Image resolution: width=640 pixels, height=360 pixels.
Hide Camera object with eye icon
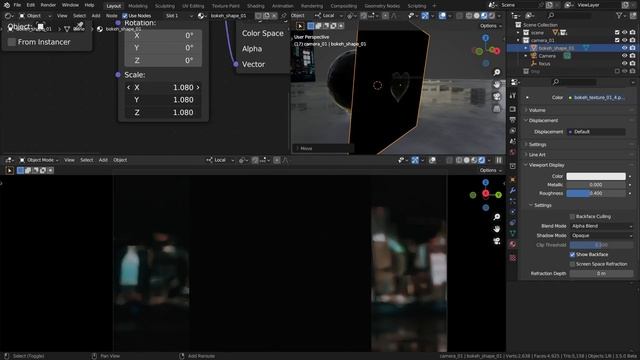coord(624,56)
